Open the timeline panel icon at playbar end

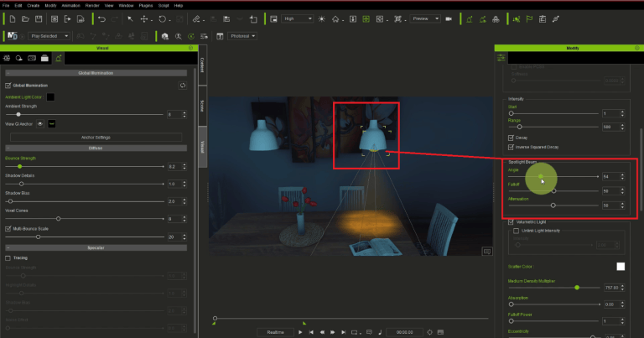[x=440, y=332]
